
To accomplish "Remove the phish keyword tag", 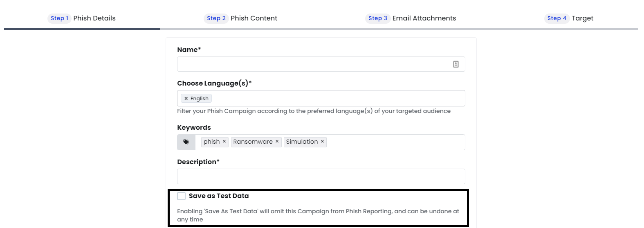I will click(224, 141).
